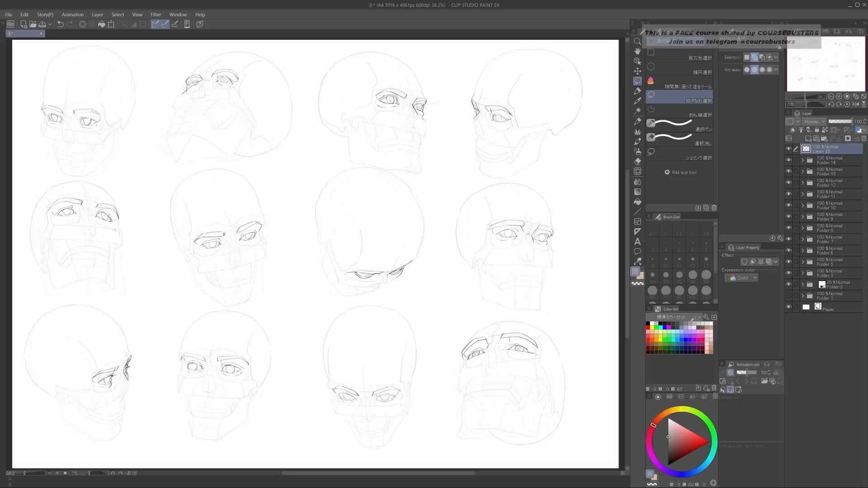Open the Normal blending mode dropdown

814,122
